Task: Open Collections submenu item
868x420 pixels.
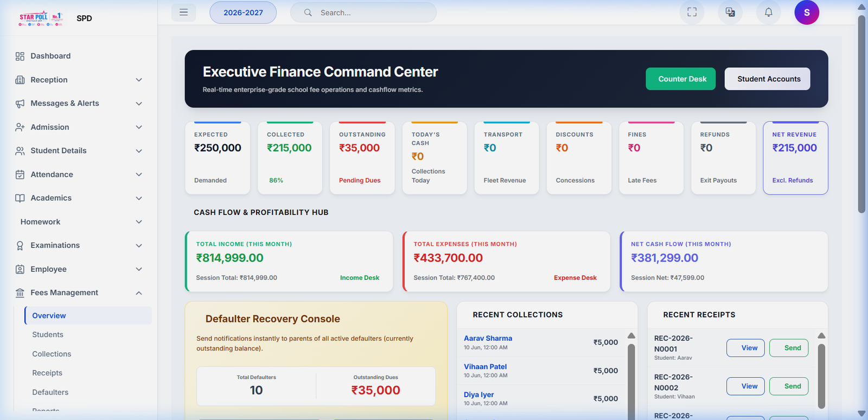Action: pyautogui.click(x=88, y=354)
